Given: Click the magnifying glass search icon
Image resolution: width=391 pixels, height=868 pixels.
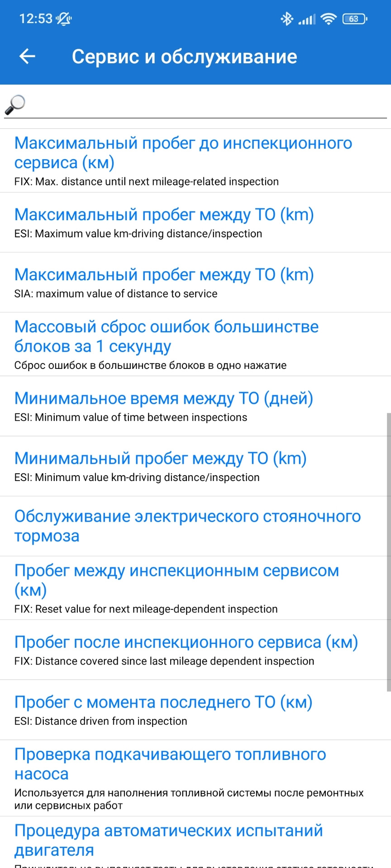Looking at the screenshot, I should [x=15, y=105].
